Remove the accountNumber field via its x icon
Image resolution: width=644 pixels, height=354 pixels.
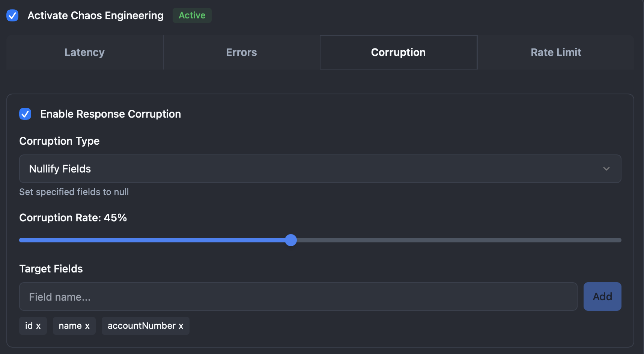[181, 326]
